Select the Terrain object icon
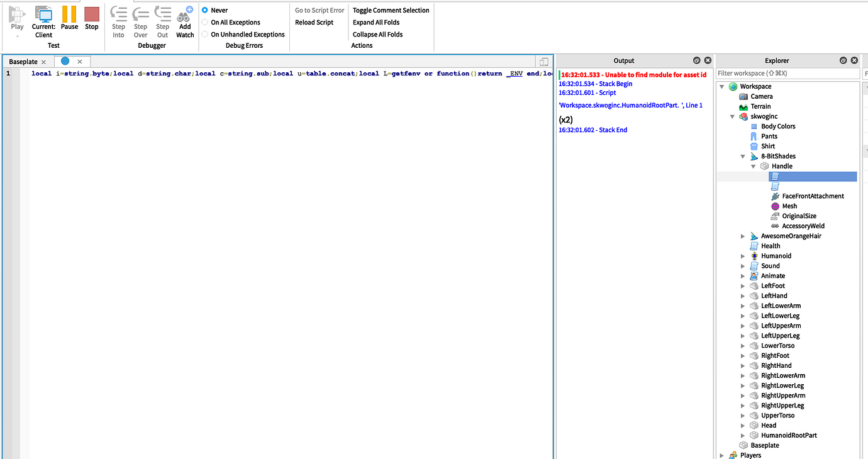Screen dimensions: 868x459 pos(743,106)
